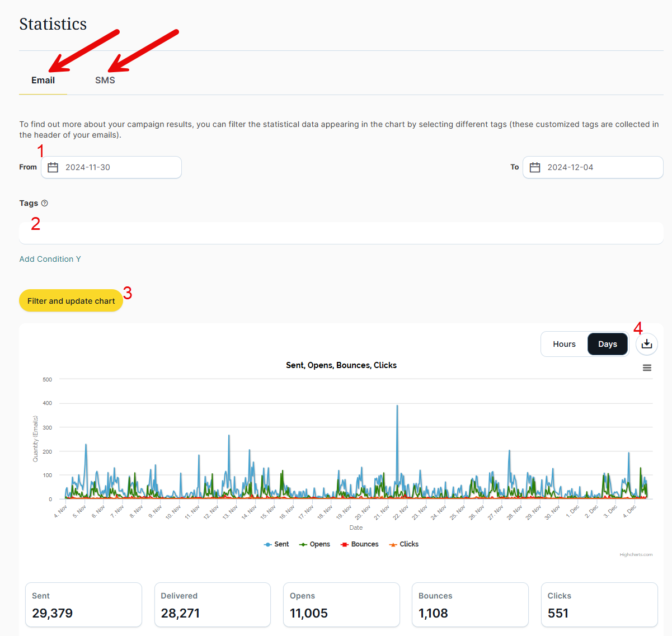
Task: Click the Add Condition link
Action: (50, 259)
